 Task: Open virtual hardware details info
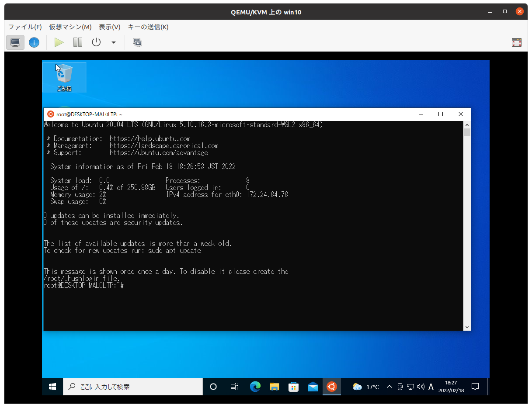coord(34,42)
